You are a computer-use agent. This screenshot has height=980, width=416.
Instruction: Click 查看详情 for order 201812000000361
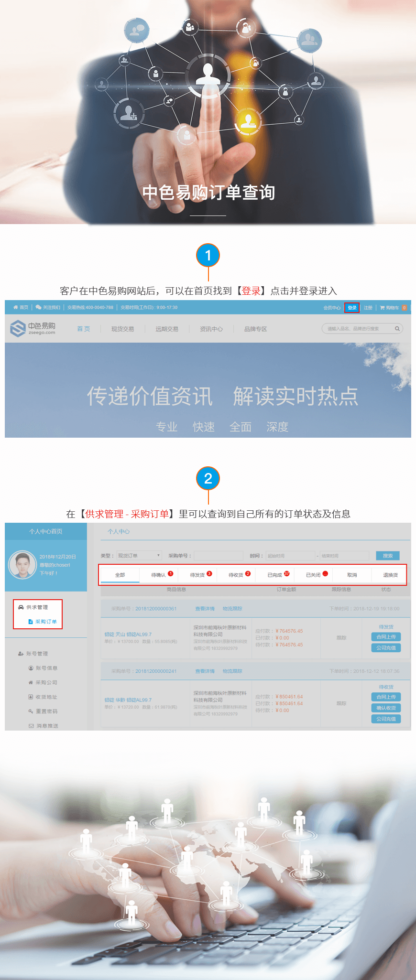[x=205, y=609]
